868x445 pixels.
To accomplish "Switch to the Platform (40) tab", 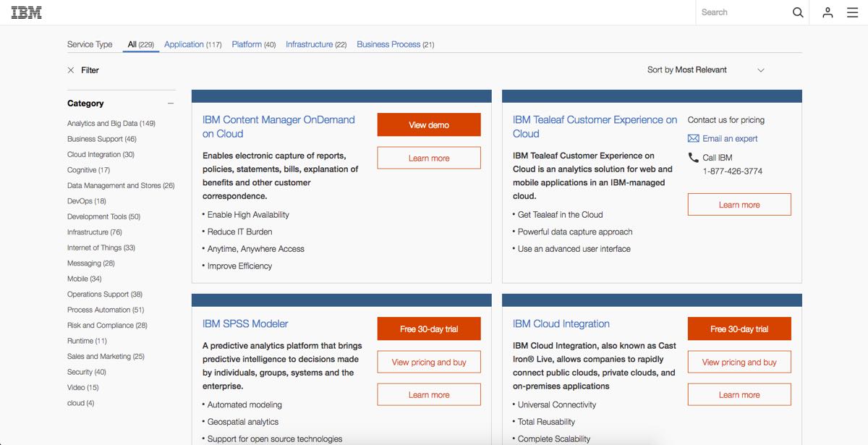I will click(x=254, y=45).
